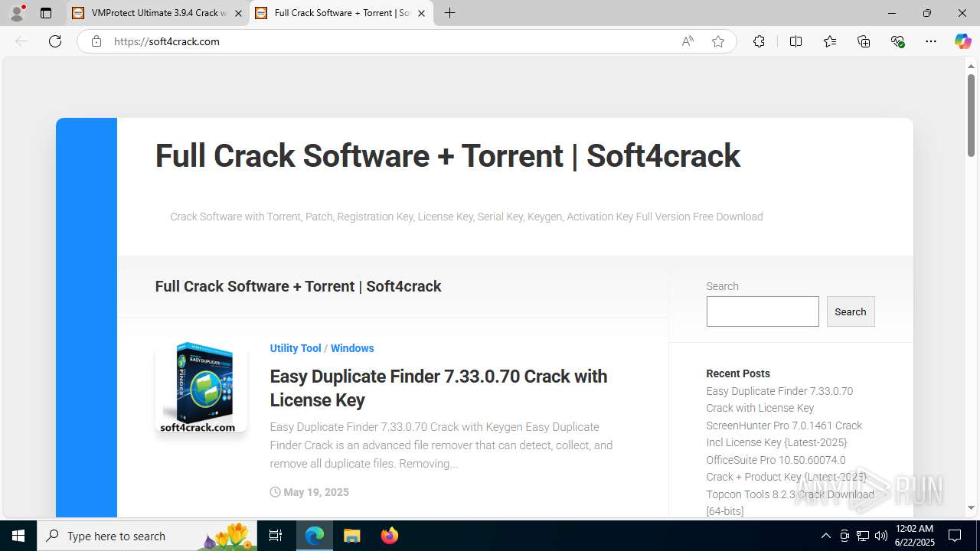Open the Windows category link
The image size is (980, 551).
tap(352, 348)
